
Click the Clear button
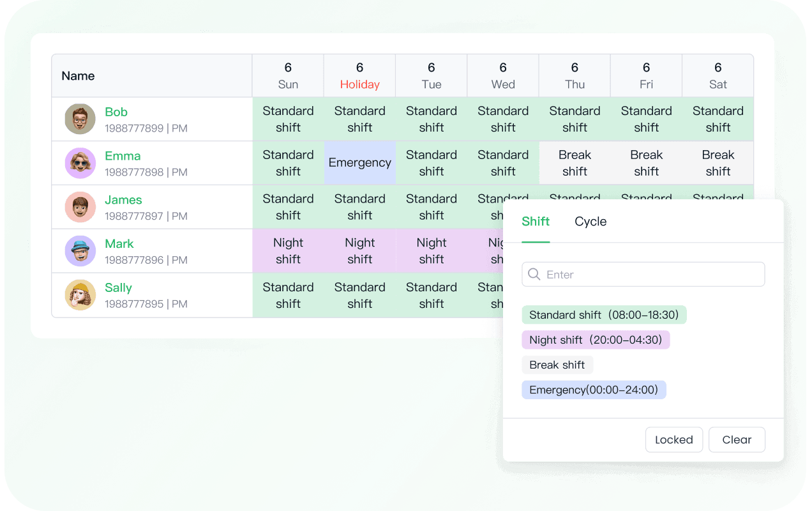(737, 439)
